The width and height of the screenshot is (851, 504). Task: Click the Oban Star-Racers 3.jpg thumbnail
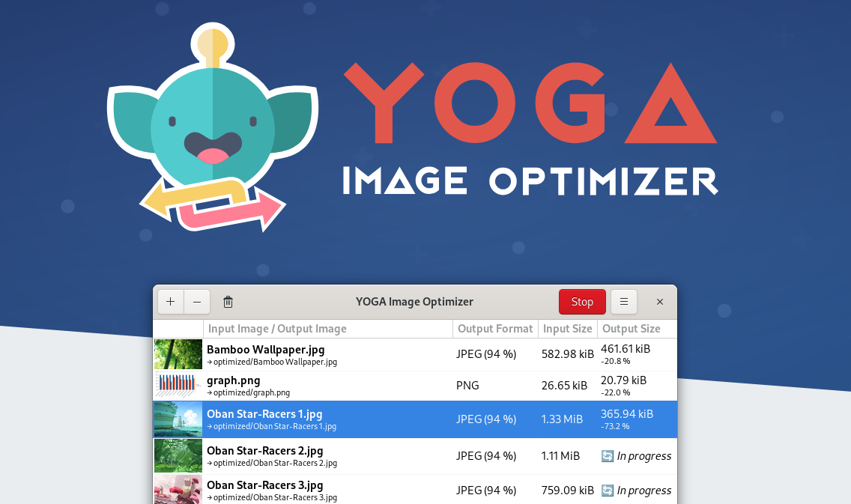pyautogui.click(x=178, y=490)
